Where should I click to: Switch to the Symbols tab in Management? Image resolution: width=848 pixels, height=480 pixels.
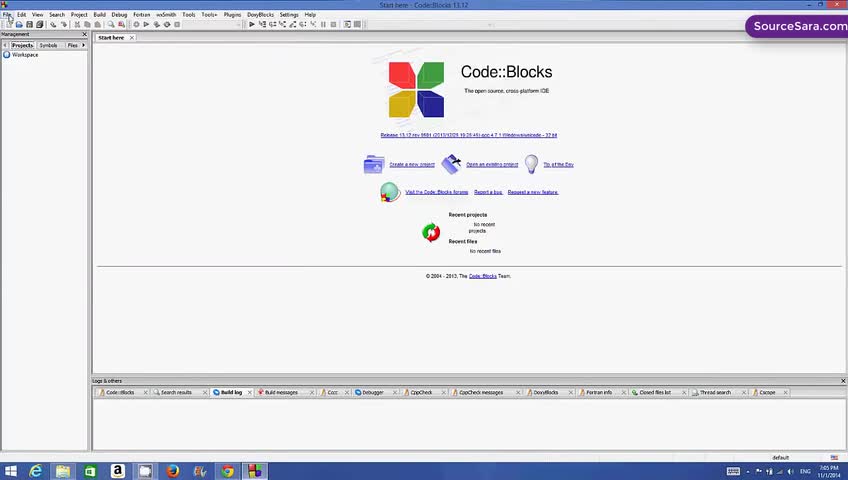coord(48,45)
